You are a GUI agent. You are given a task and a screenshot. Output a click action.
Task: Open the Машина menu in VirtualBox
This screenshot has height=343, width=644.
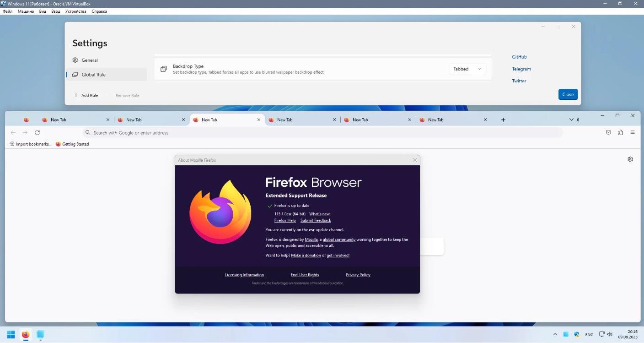tap(26, 11)
